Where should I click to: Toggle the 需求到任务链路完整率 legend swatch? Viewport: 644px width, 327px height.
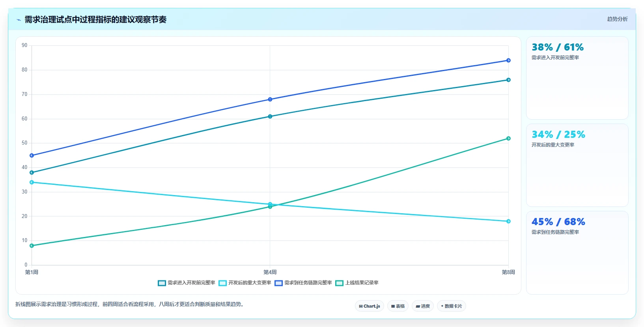coord(278,283)
